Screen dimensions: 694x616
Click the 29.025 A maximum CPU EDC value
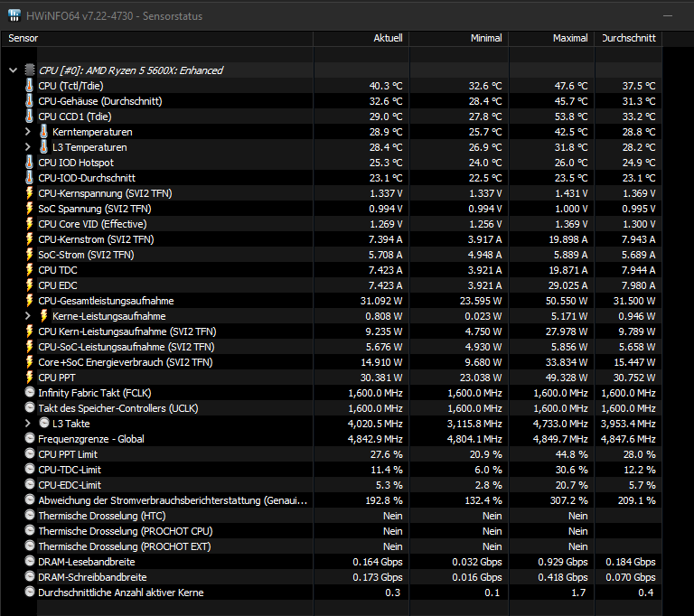point(567,285)
